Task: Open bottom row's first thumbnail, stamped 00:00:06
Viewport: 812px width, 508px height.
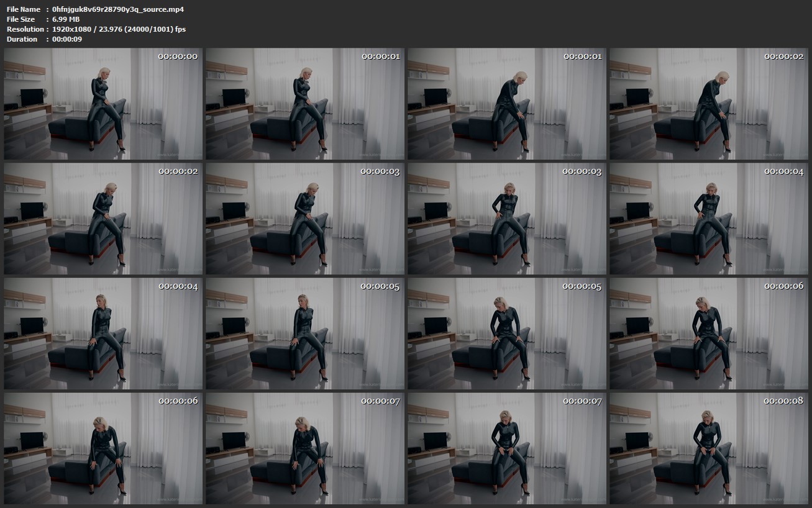Action: pos(103,448)
